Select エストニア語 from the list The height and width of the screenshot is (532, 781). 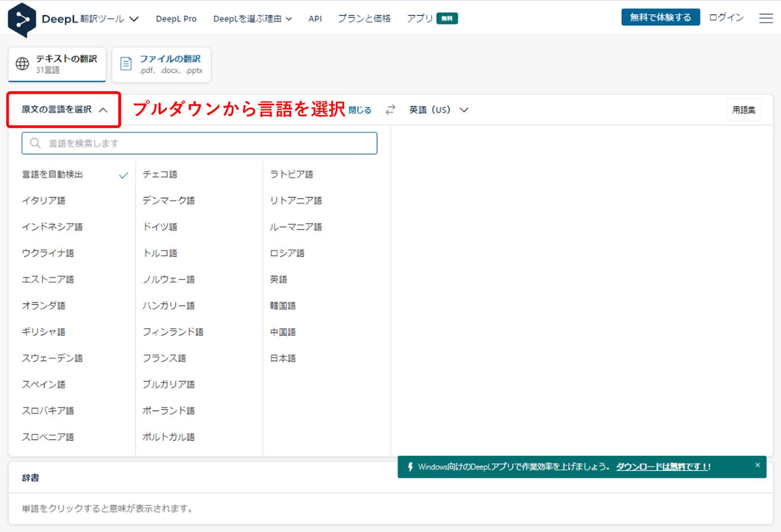tap(48, 280)
